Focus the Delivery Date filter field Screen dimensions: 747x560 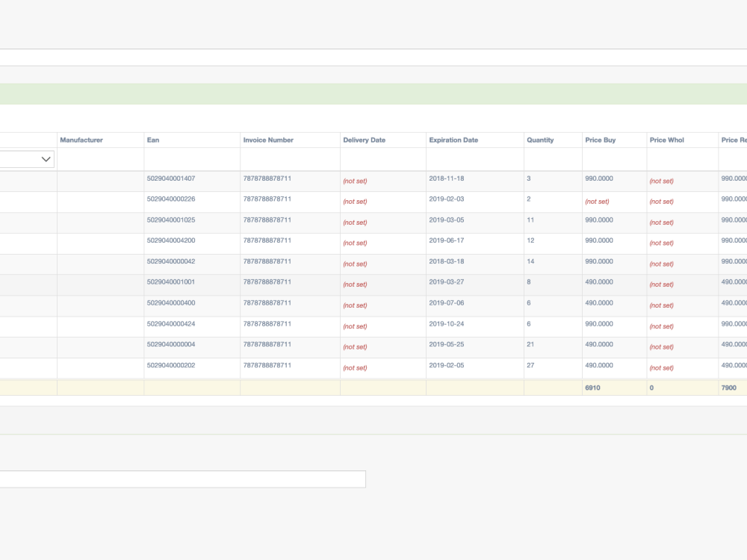383,159
